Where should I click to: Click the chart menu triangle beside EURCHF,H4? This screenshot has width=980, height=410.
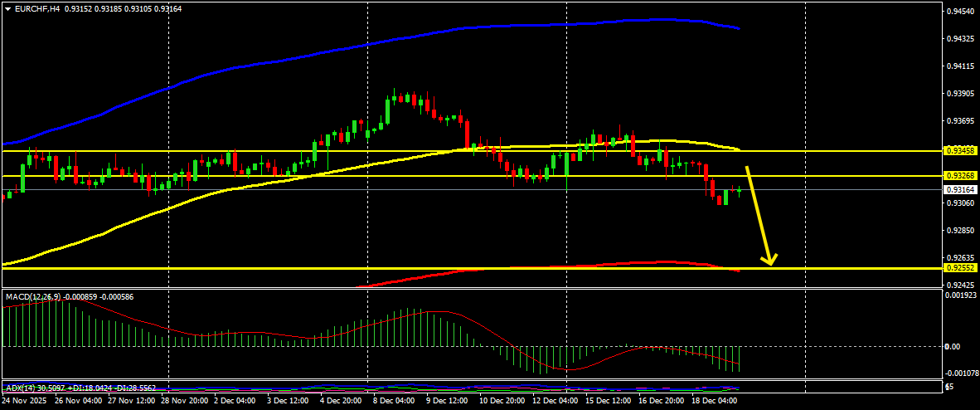(x=8, y=9)
